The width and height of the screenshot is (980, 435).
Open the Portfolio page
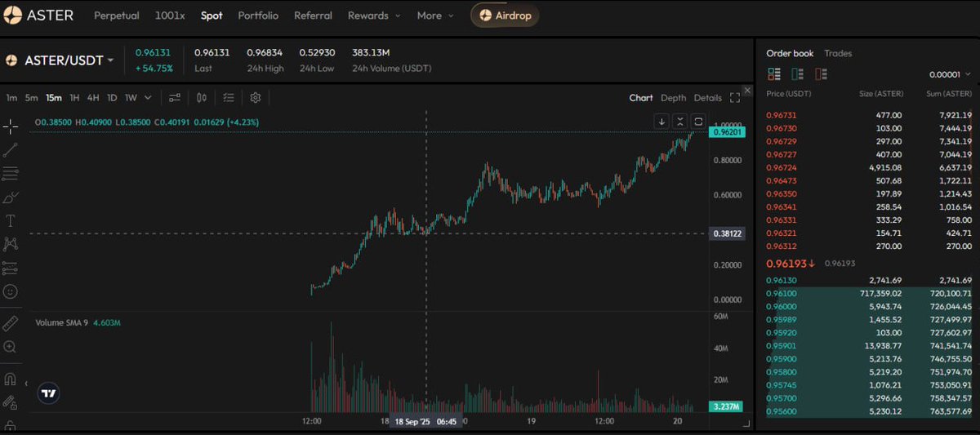pos(258,16)
